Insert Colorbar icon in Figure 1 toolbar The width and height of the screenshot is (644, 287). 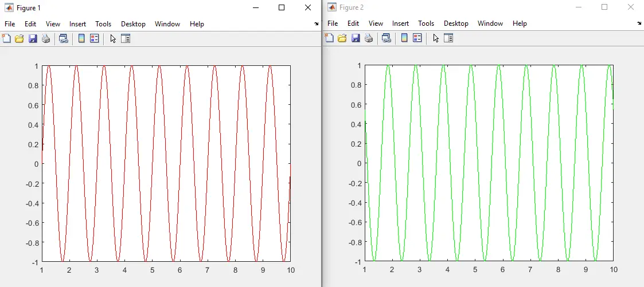81,38
